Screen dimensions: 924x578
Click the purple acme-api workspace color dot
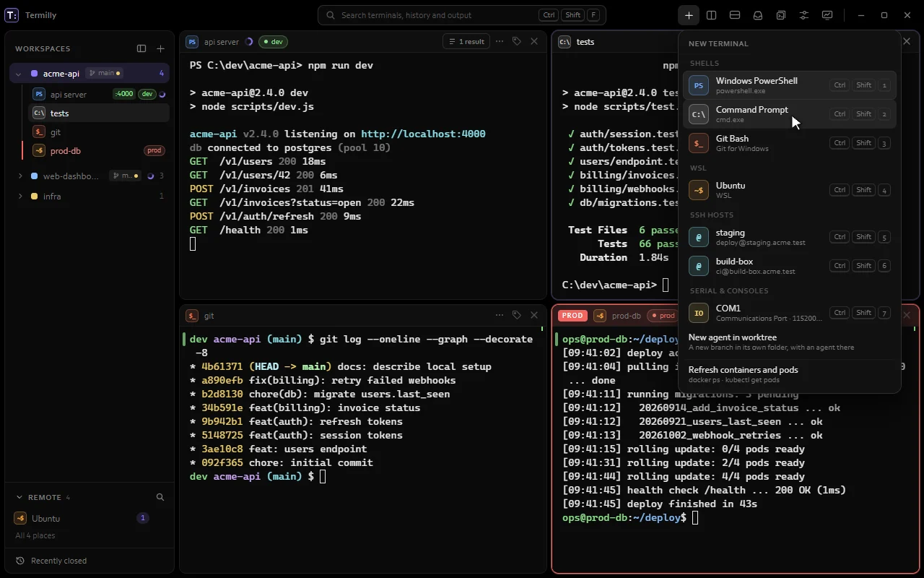point(34,74)
